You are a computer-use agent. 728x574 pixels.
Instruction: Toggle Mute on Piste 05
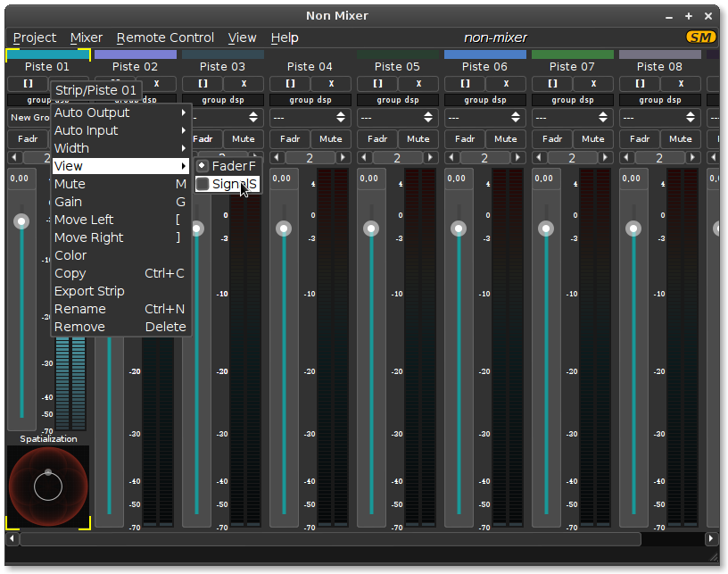[418, 138]
